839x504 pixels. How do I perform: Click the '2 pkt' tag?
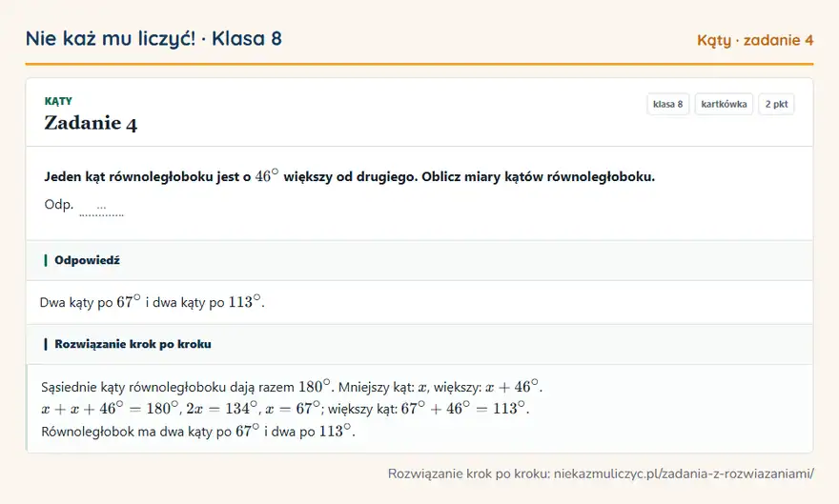coord(776,104)
